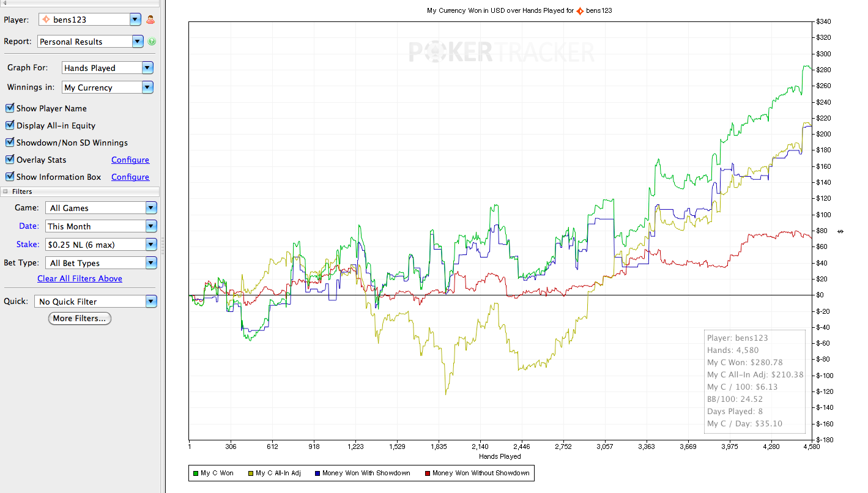
Task: Click the red player selection icon
Action: tap(150, 20)
